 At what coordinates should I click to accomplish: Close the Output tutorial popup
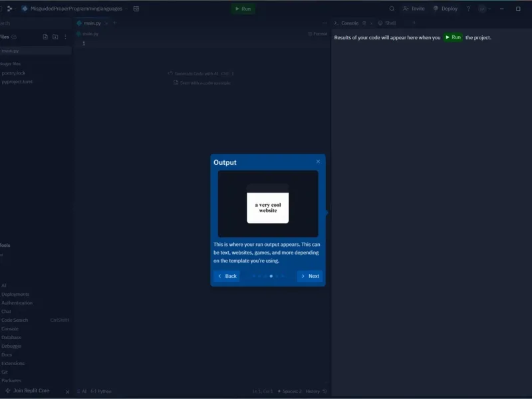click(x=318, y=162)
